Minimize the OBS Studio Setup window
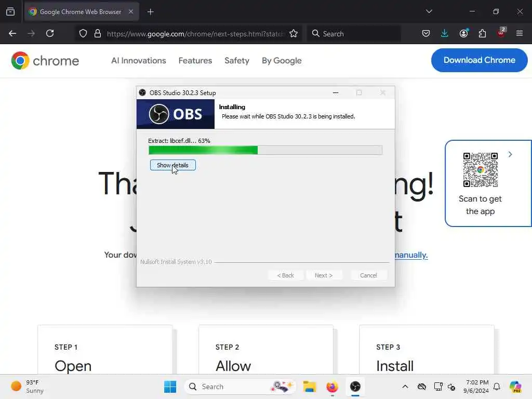This screenshot has height=399, width=532. 336,92
